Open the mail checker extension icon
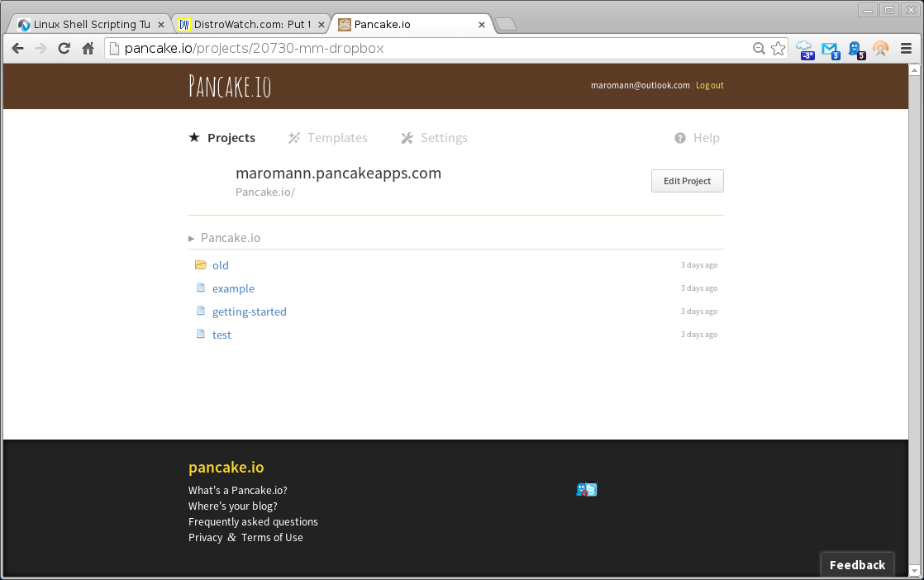Viewport: 924px width, 580px height. [831, 50]
